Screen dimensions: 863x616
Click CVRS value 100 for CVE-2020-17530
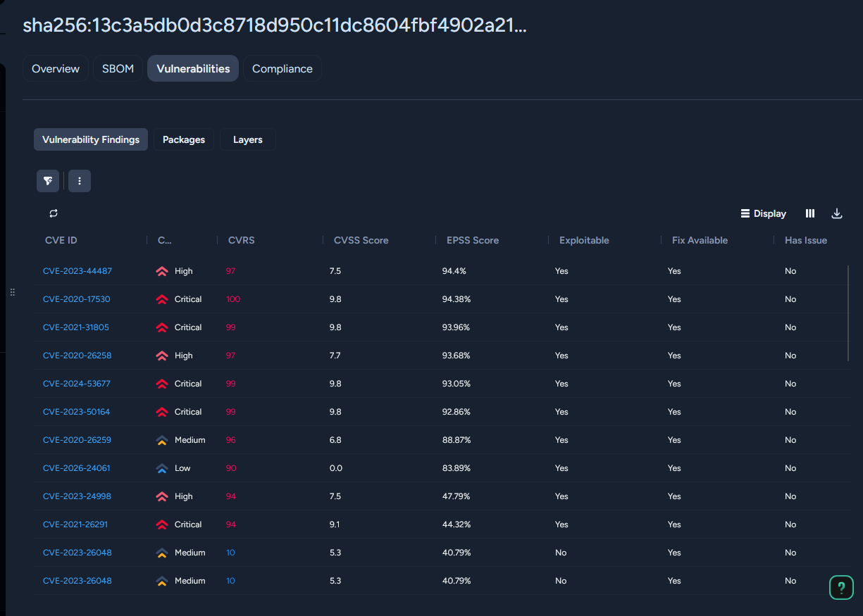[x=233, y=299]
